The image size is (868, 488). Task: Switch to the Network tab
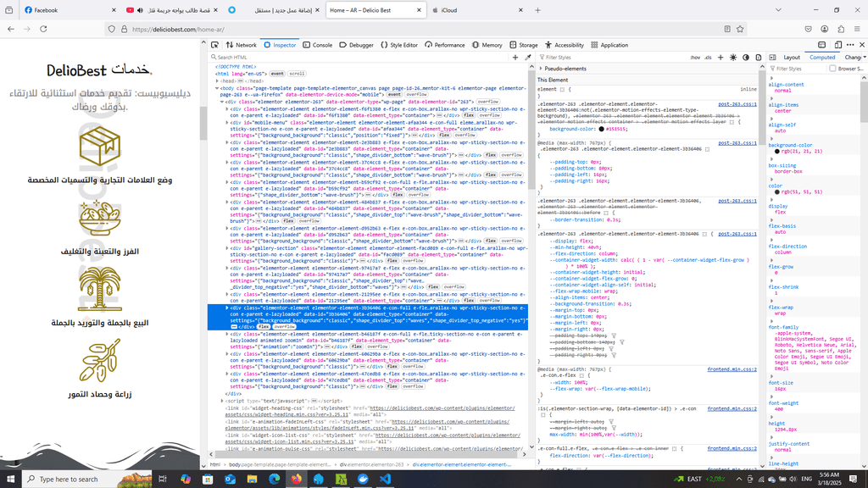[x=241, y=45]
